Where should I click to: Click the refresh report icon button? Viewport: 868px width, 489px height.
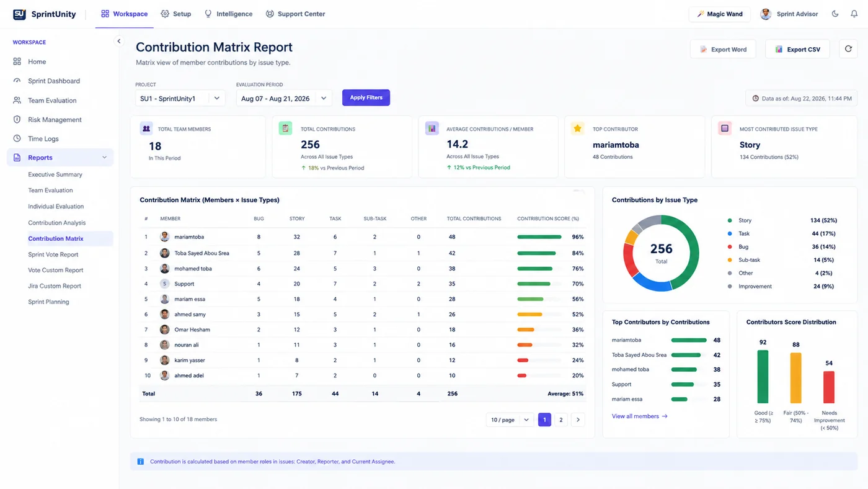click(848, 49)
